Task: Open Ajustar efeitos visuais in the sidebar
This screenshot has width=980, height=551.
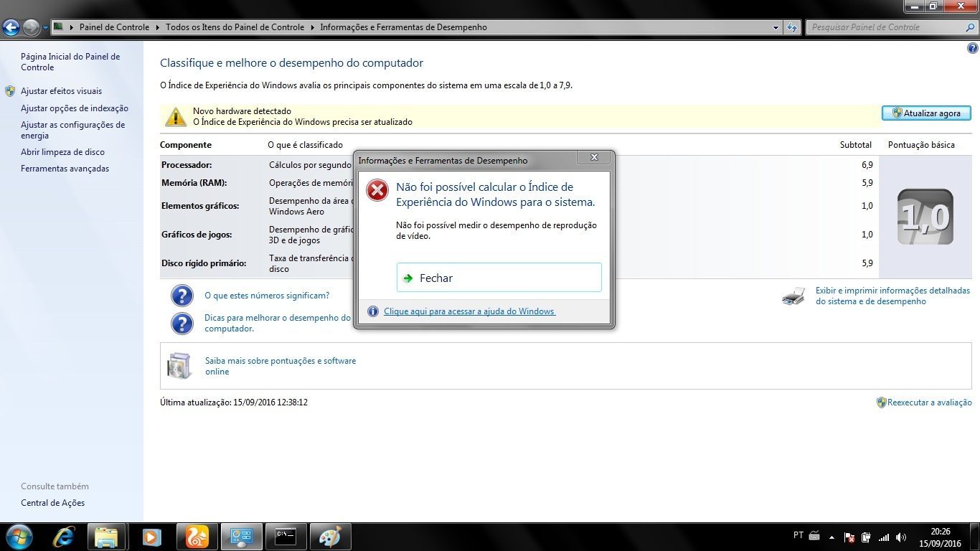Action: tap(61, 91)
